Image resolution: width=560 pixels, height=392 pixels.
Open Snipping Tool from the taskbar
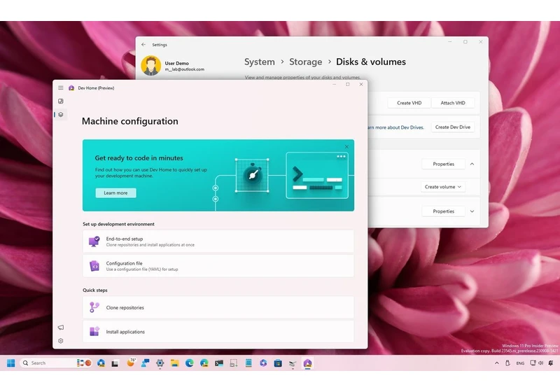(x=234, y=363)
